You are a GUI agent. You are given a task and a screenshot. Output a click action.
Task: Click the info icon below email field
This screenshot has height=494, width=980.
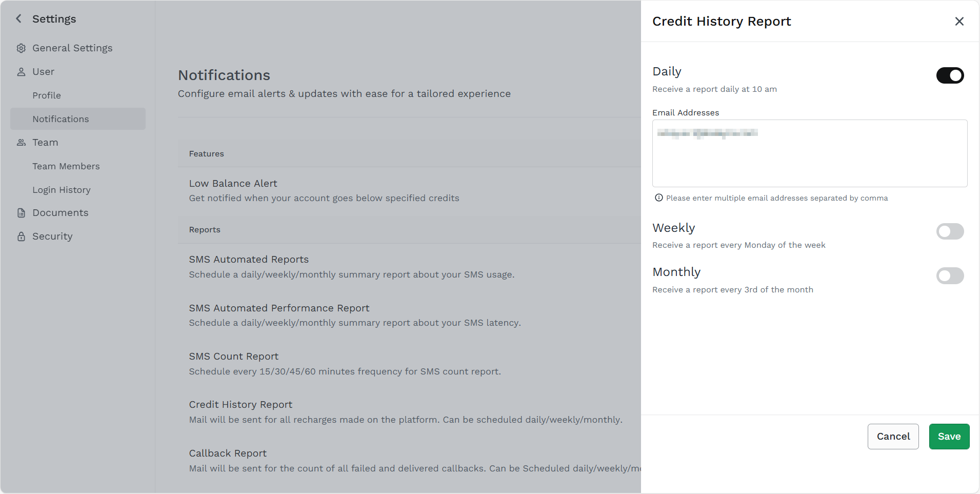(x=659, y=198)
